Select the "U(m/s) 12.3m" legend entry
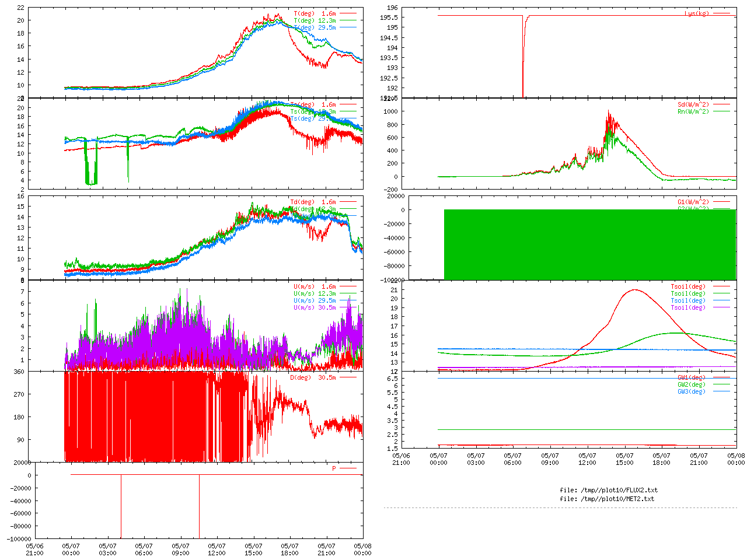This screenshot has height=560, width=747. pyautogui.click(x=315, y=294)
